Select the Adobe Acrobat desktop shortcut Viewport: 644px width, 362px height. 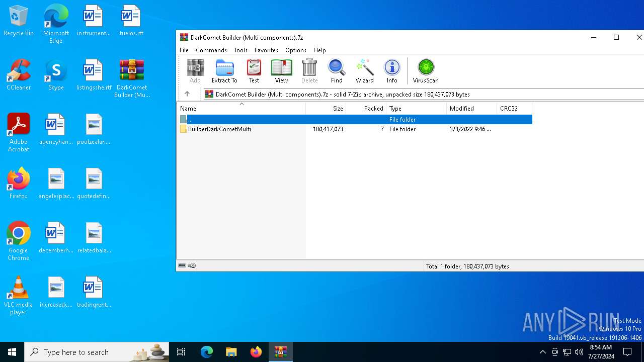[19, 133]
